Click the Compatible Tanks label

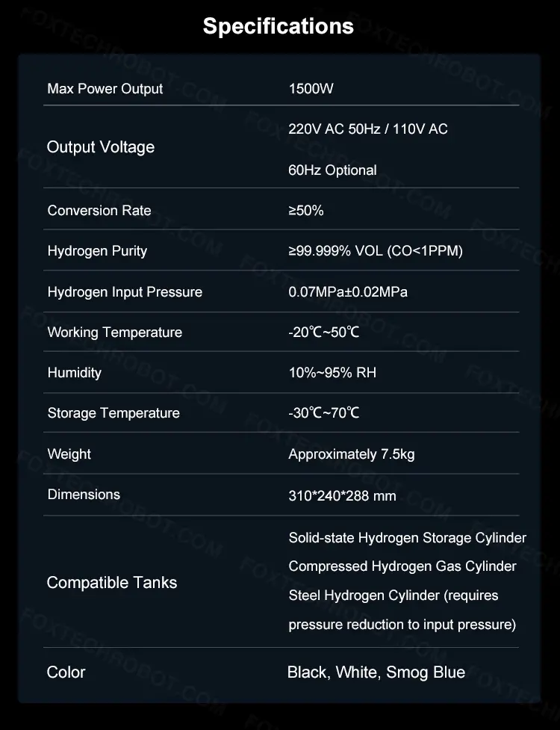coord(112,583)
